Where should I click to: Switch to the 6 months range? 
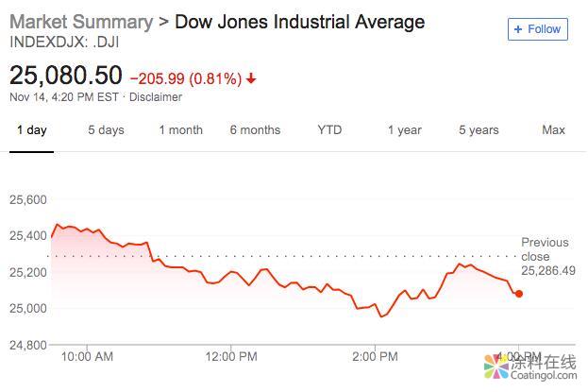coord(255,130)
